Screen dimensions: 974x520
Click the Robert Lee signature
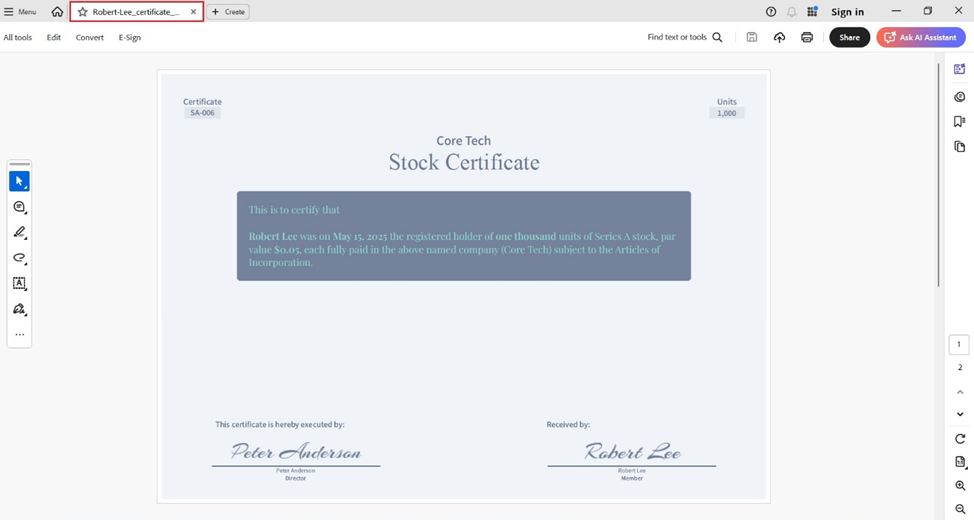tap(632, 452)
